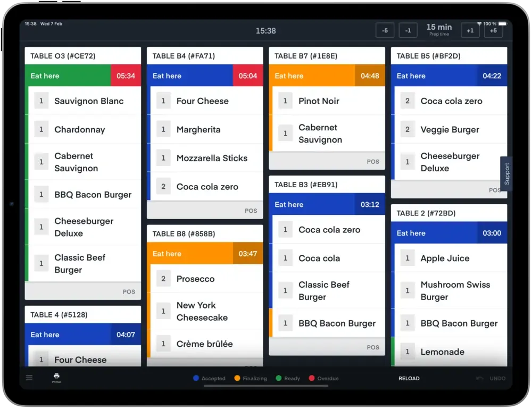
Task: Click the UNDO button at bottom right
Action: coord(497,378)
